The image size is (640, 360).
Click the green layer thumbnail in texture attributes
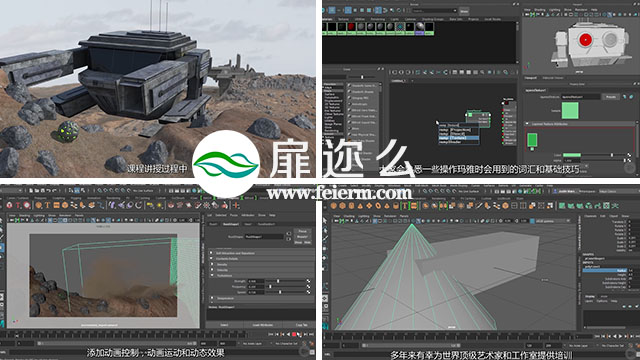pyautogui.click(x=532, y=140)
